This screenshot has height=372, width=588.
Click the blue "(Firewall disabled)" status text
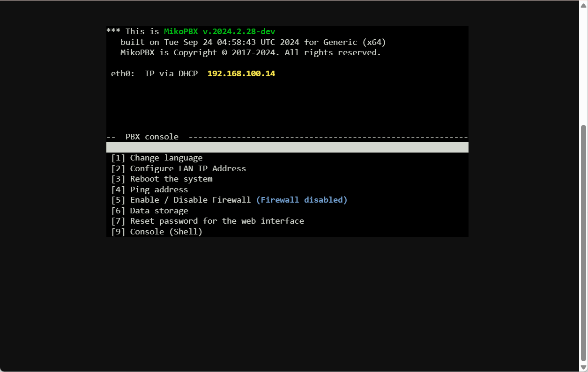click(302, 200)
